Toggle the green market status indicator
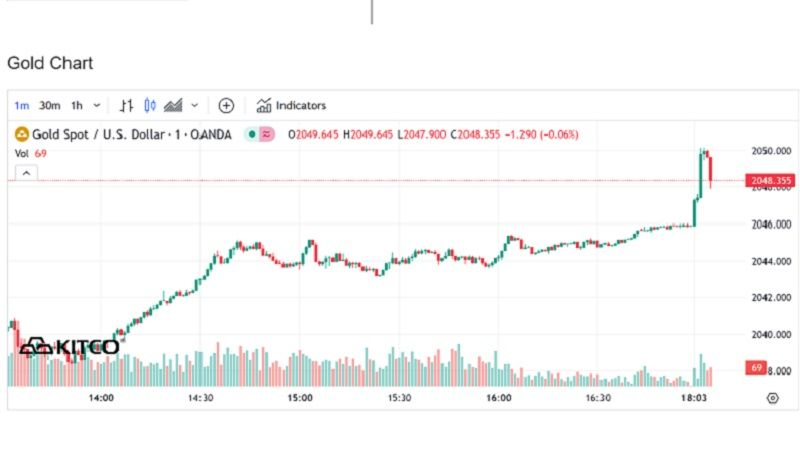 point(251,134)
